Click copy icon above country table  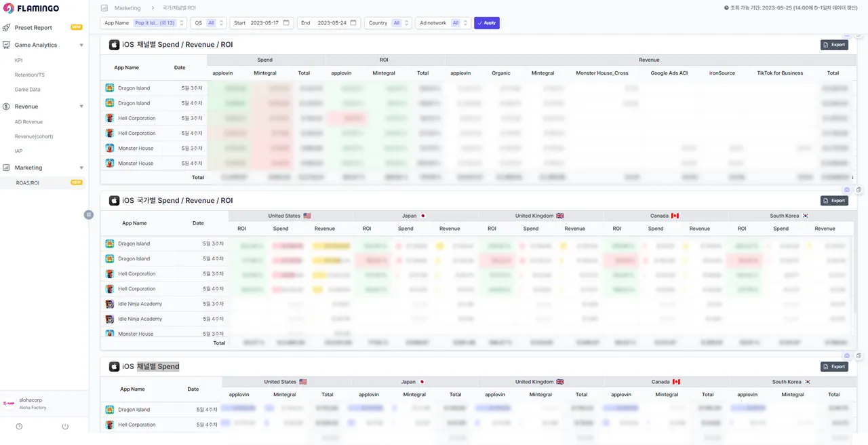click(859, 190)
